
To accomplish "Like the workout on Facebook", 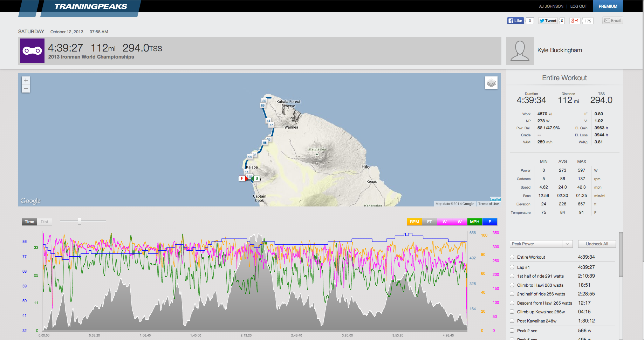I will tap(515, 21).
